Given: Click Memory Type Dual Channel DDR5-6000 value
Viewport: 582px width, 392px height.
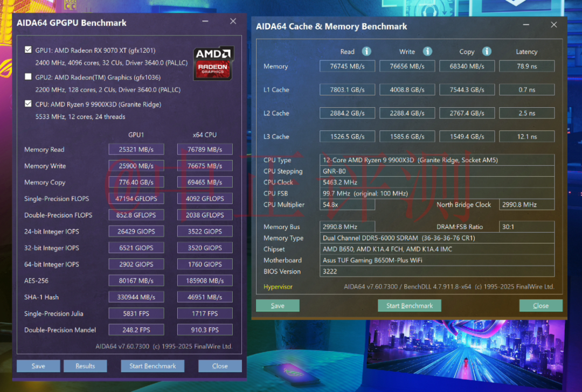Looking at the screenshot, I should click(437, 237).
